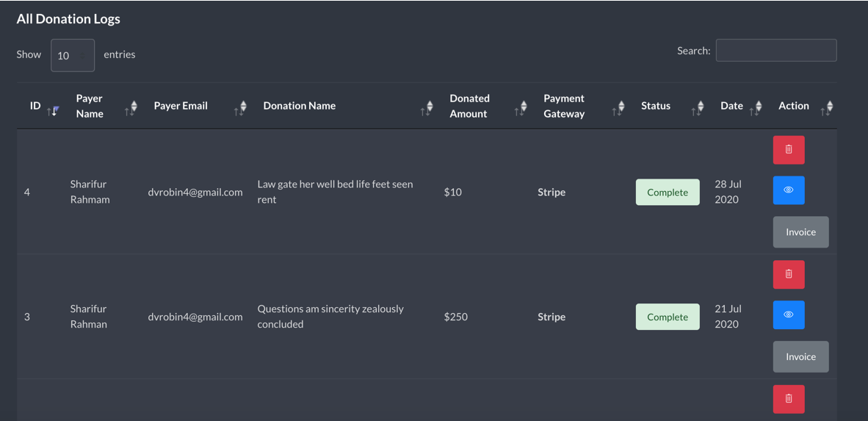
Task: Click the Complete status badge for ID 3
Action: [668, 317]
